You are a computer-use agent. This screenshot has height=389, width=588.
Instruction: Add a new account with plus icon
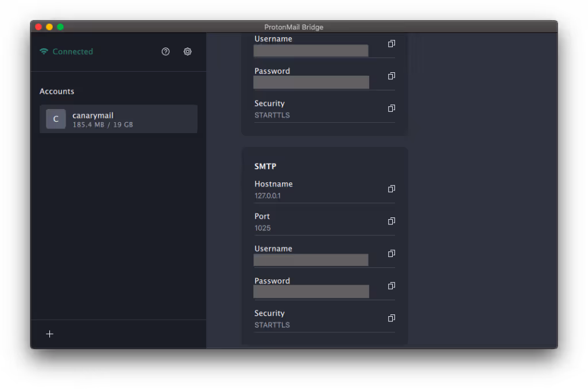point(49,334)
